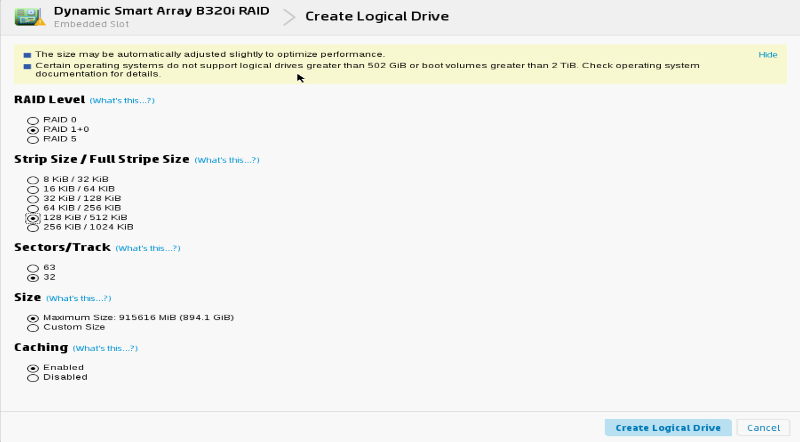Set Sectors/Track to 32
This screenshot has width=800, height=442.
[33, 278]
